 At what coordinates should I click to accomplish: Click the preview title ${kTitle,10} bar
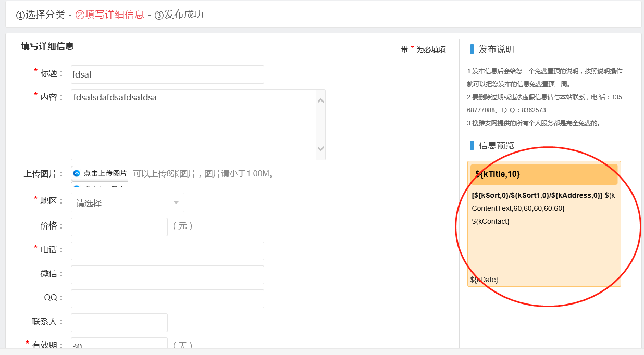pos(543,174)
